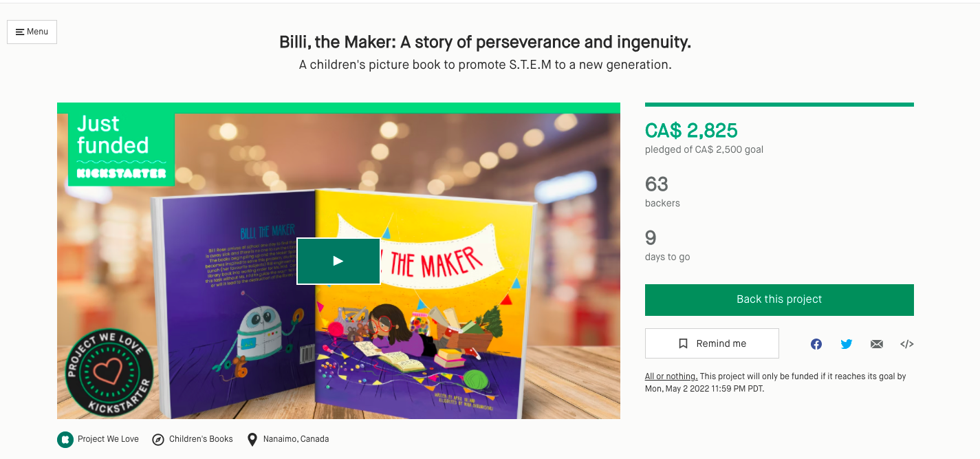This screenshot has height=459, width=980.
Task: Open the All or nothing link
Action: (671, 376)
